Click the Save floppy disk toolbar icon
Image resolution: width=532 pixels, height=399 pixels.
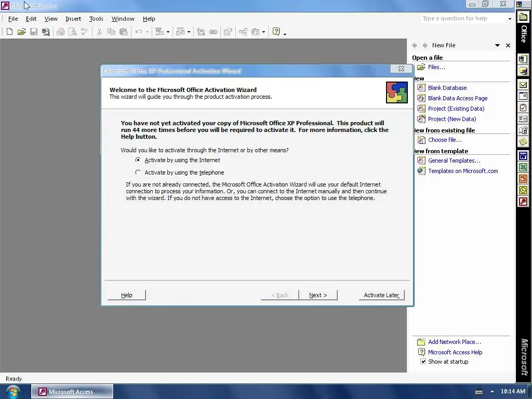[34, 32]
